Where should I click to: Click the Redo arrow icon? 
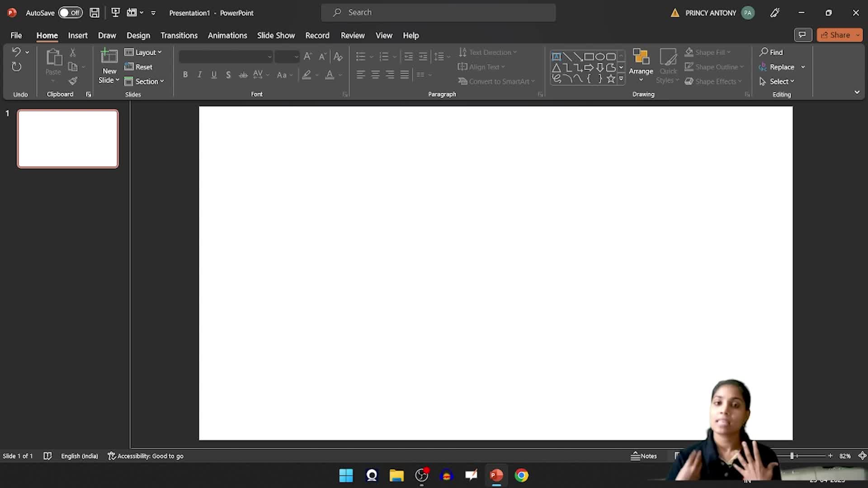coord(16,67)
